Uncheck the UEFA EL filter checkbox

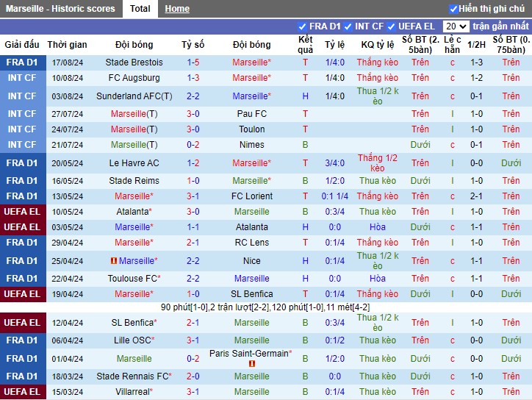point(391,26)
